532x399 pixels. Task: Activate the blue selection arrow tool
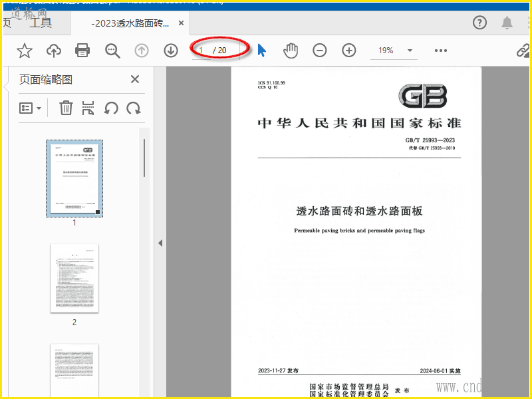(261, 51)
